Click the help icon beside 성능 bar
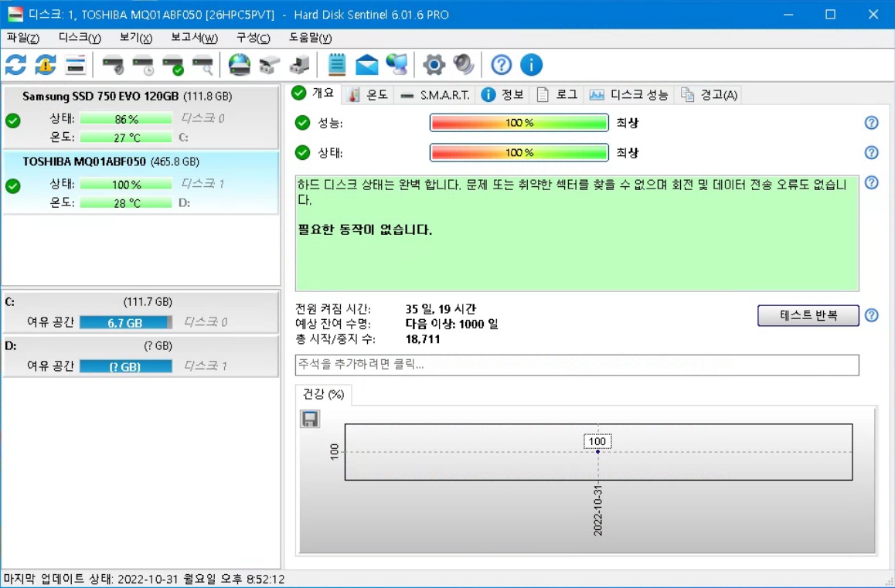This screenshot has width=895, height=588. 871,122
